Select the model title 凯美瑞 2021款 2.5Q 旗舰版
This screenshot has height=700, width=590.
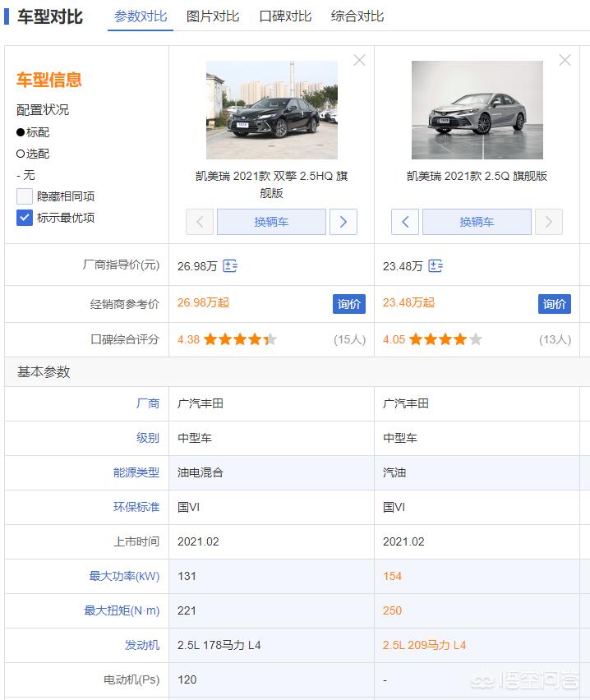[477, 176]
